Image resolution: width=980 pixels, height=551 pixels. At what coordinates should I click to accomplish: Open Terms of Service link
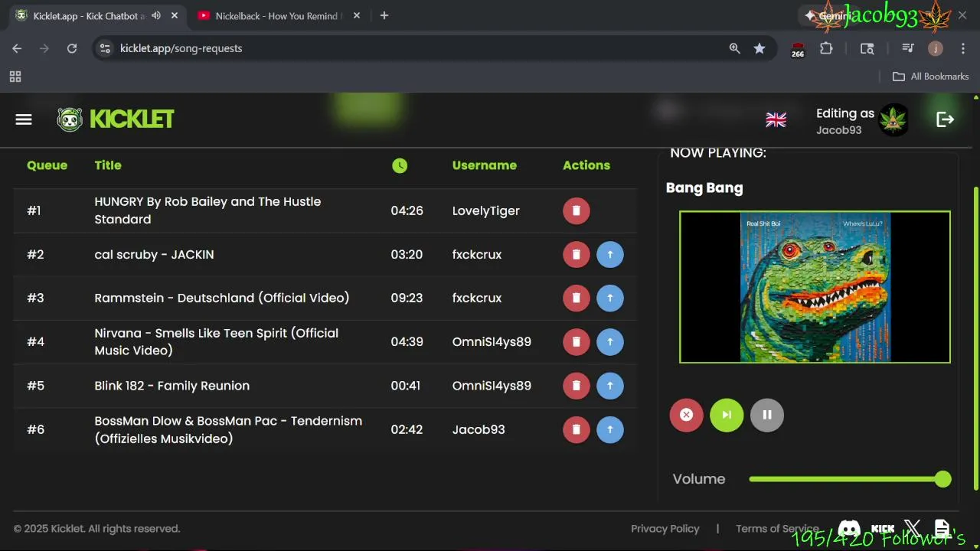pos(777,529)
